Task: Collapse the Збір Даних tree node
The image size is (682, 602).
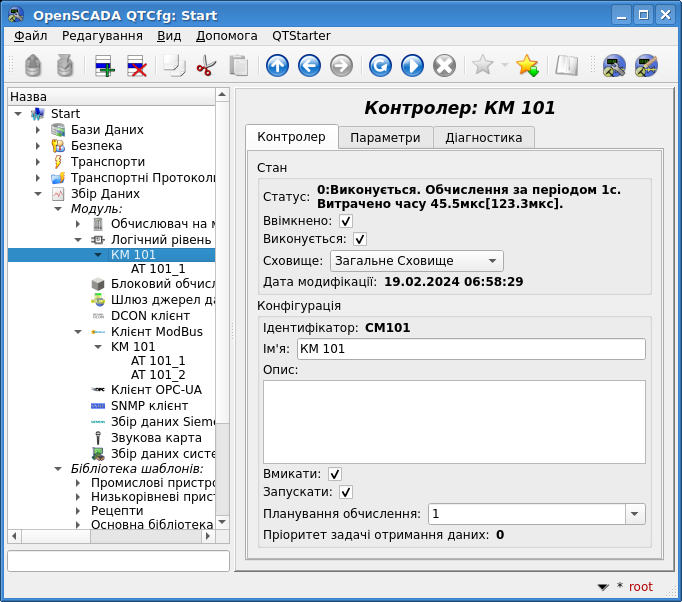Action: 38,194
